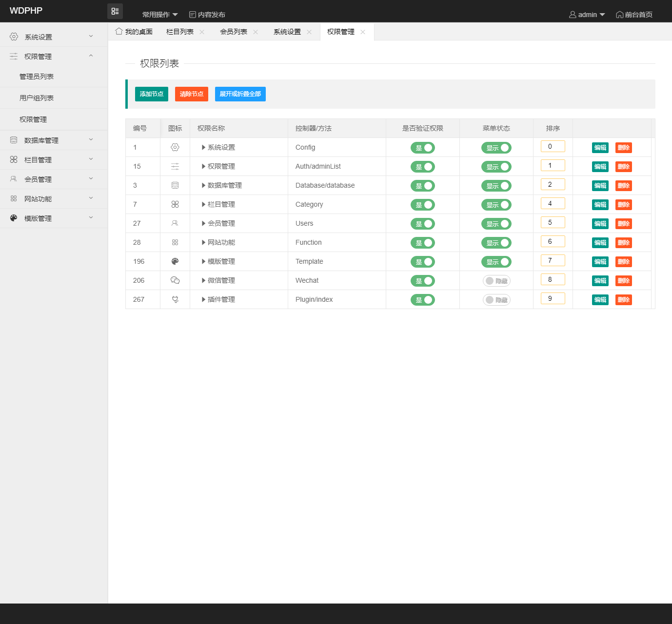Click 编辑 for the 会员管理 row
The width and height of the screenshot is (672, 624).
point(600,224)
